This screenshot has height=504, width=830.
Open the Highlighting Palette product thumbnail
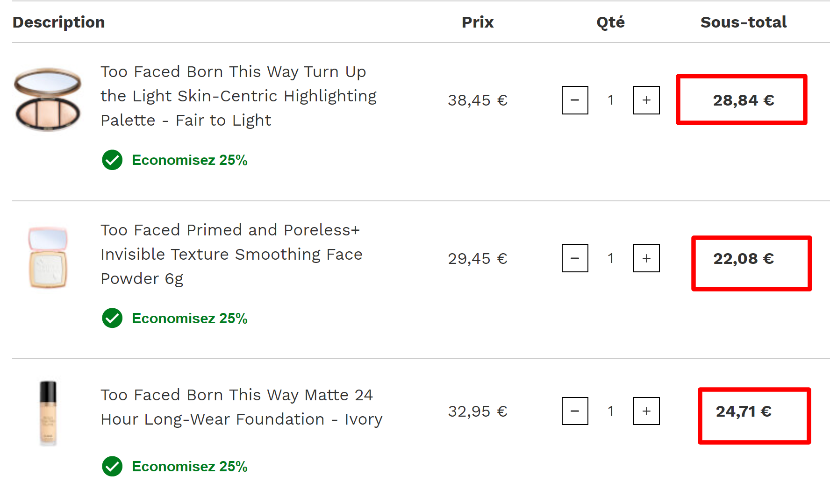48,99
